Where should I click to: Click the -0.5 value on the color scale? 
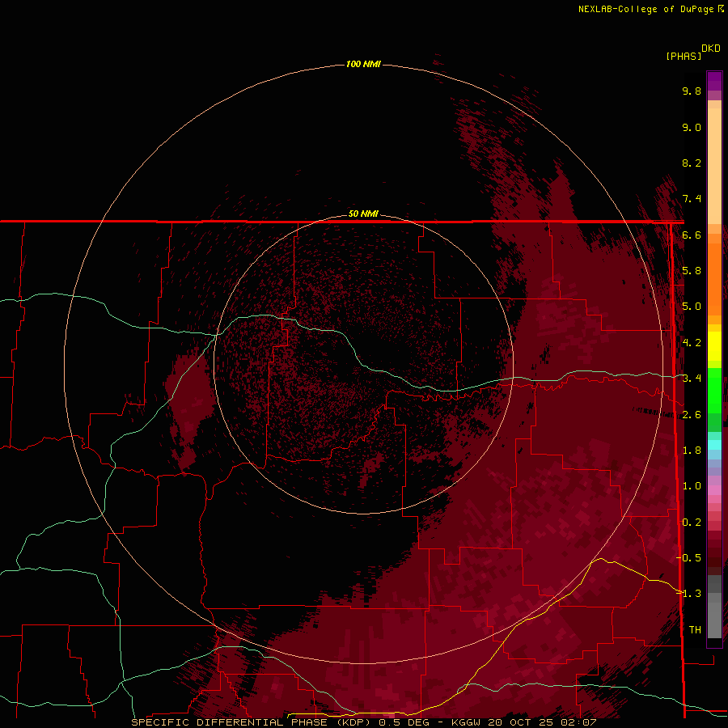pyautogui.click(x=689, y=558)
